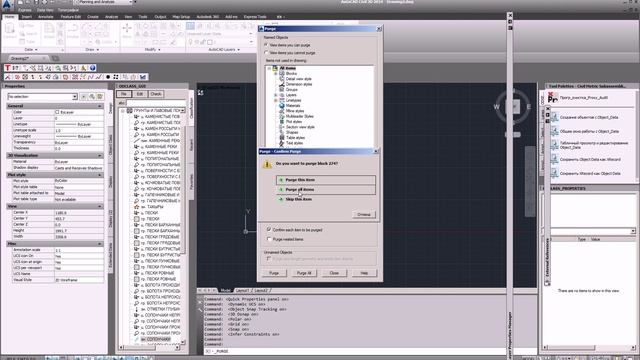Screen dimensions: 640x360
Task: Open Check menu in ODCLASS panel
Action: [x=156, y=94]
